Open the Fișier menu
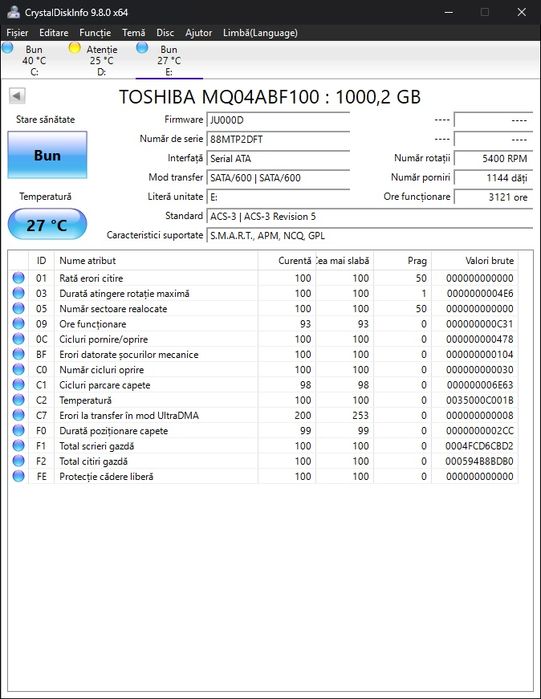This screenshot has width=541, height=699. (17, 33)
